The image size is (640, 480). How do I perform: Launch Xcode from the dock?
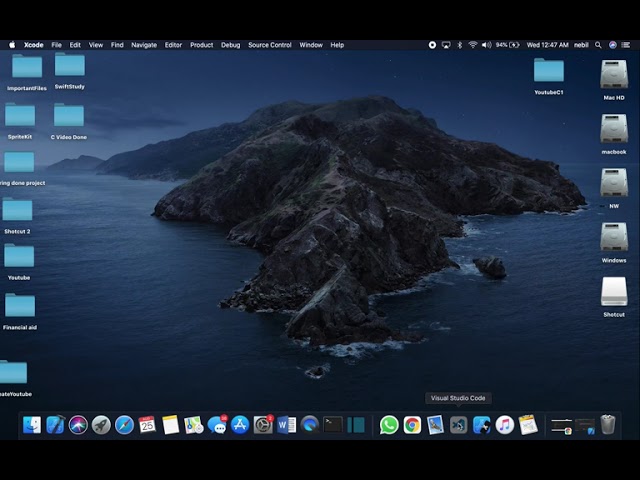pyautogui.click(x=55, y=425)
